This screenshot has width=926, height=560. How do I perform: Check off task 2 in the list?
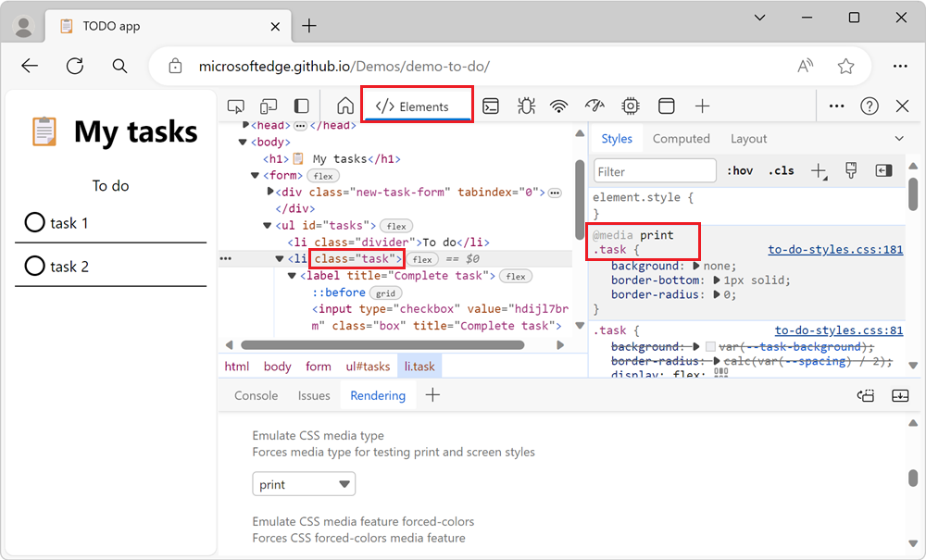pyautogui.click(x=34, y=266)
